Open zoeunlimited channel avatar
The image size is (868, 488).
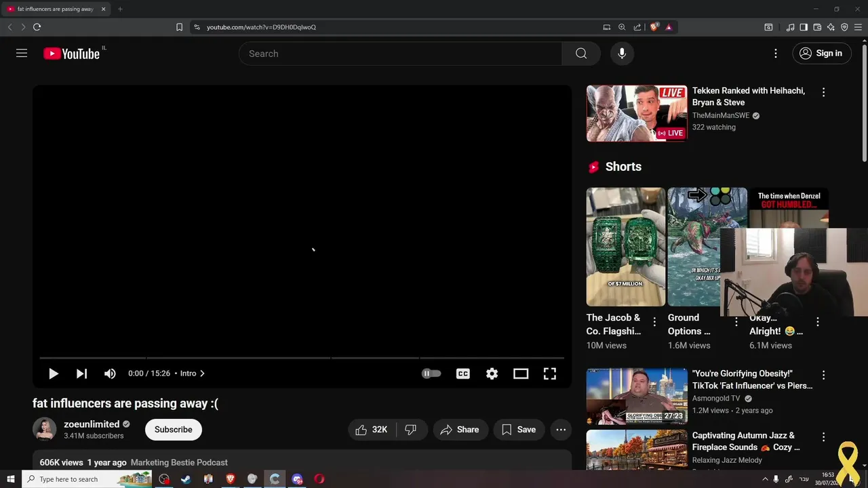[x=45, y=430]
